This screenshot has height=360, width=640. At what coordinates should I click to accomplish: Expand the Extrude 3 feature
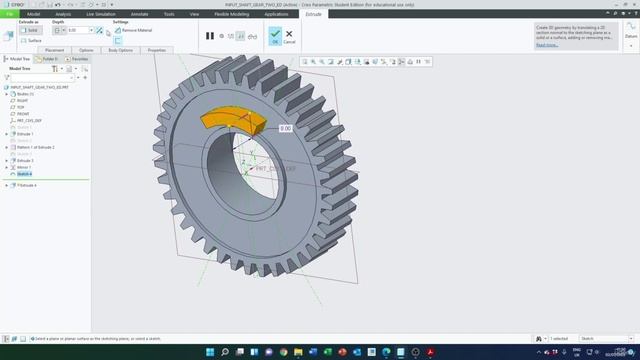point(7,160)
